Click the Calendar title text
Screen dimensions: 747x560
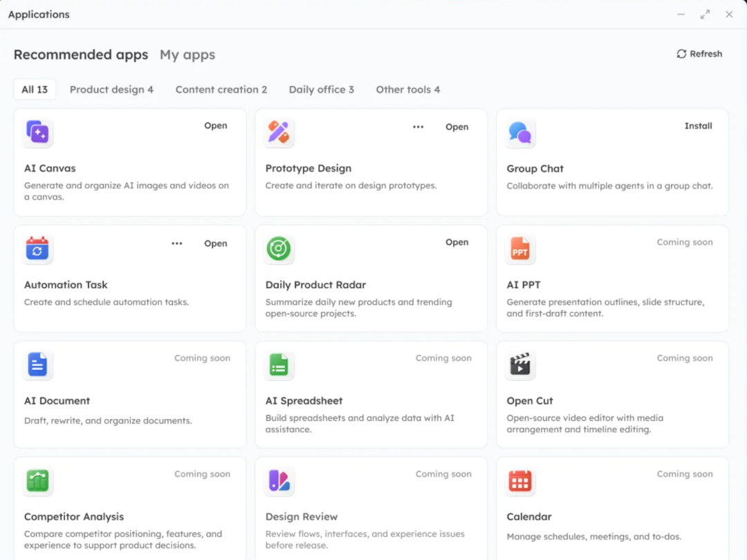point(529,516)
